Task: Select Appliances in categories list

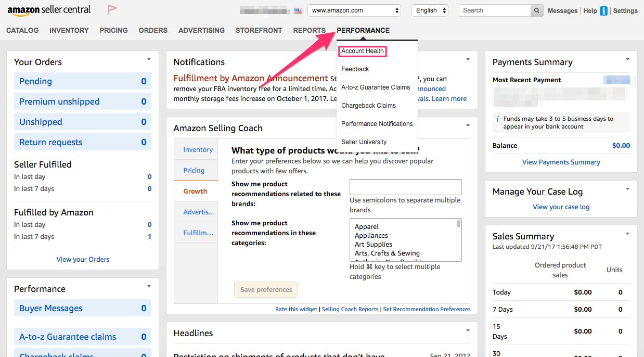Action: (371, 235)
